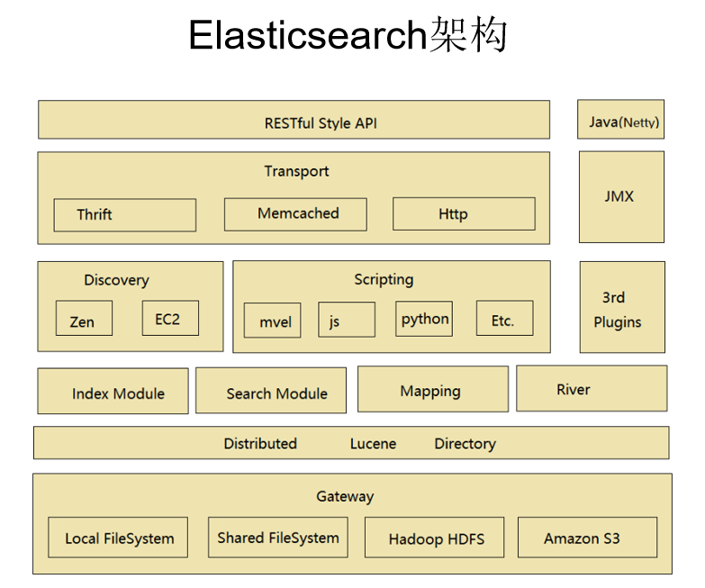Select the EC2 discovery box
Image resolution: width=705 pixels, height=588 pixels.
(x=170, y=318)
